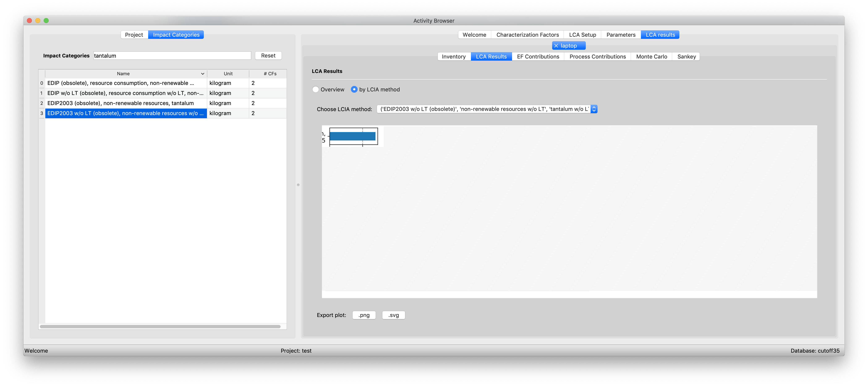This screenshot has height=387, width=868.
Task: Click the panel splitter handle
Action: point(298,185)
